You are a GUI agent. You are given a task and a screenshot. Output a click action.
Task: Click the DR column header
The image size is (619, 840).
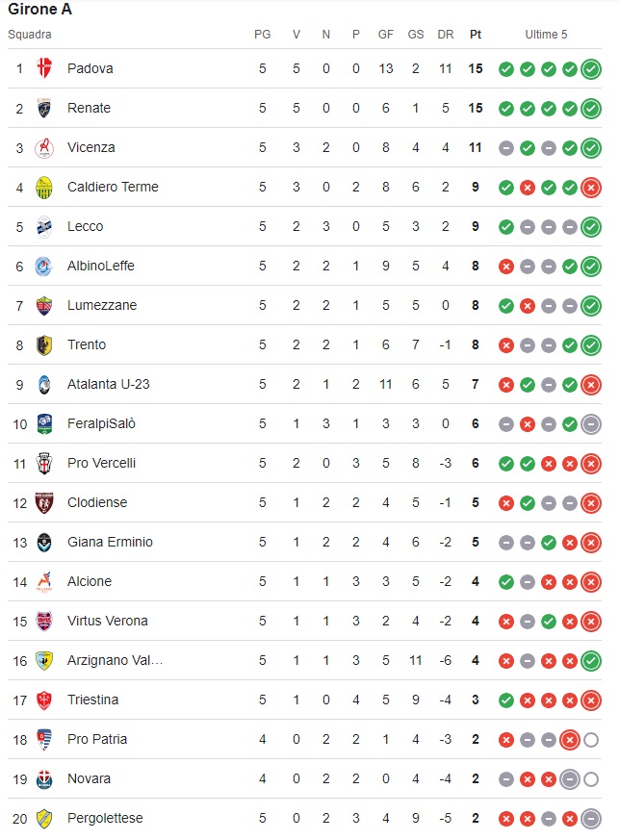pyautogui.click(x=446, y=35)
